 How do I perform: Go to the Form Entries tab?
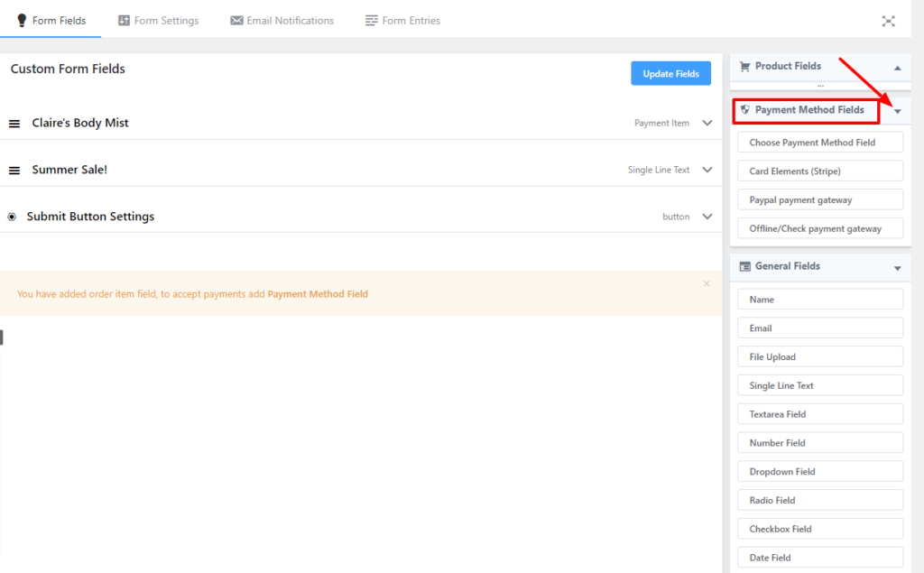(x=402, y=21)
